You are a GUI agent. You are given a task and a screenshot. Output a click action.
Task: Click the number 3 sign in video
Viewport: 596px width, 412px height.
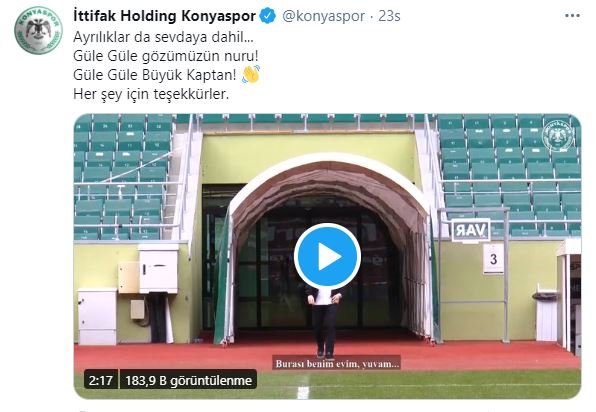tap(493, 259)
